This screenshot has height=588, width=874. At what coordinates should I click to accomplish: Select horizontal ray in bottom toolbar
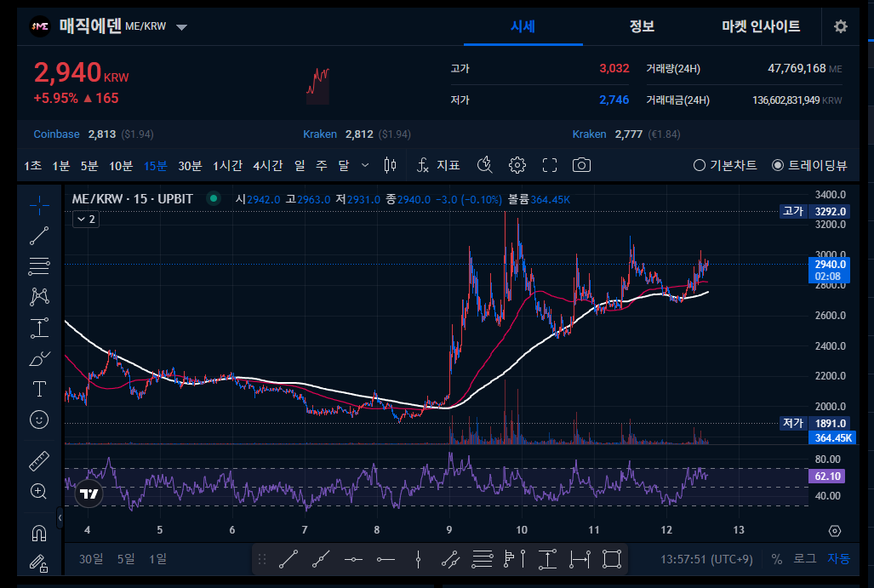(386, 559)
